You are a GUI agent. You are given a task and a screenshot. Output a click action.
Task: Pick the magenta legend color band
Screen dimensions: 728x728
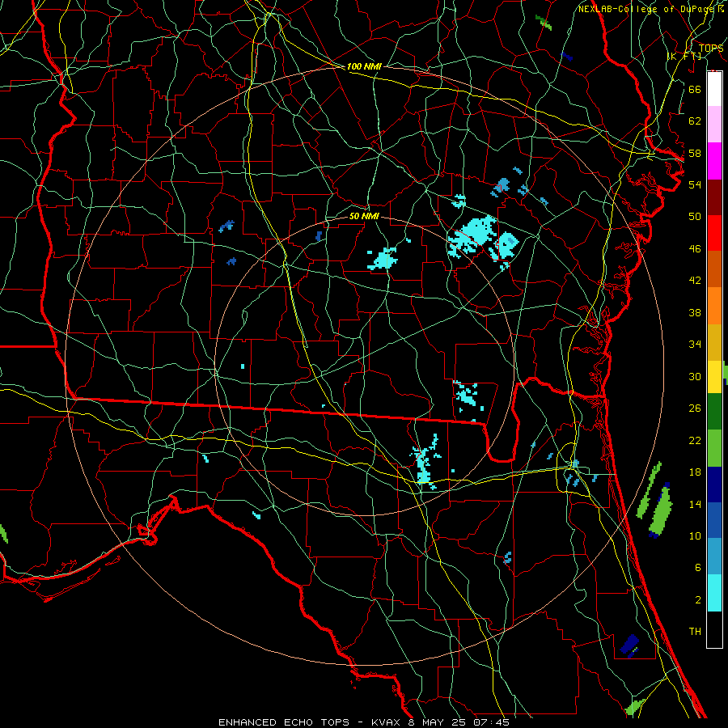coord(714,161)
